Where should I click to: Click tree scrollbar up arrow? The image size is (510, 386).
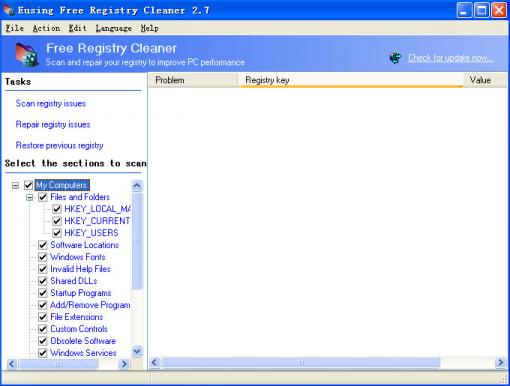click(x=137, y=186)
